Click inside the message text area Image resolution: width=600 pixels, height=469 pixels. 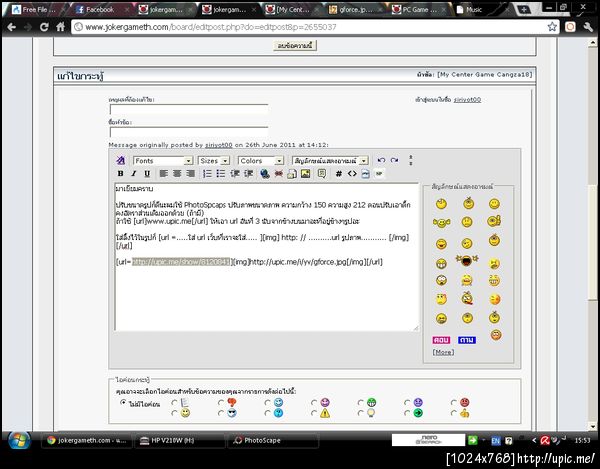coord(267,257)
